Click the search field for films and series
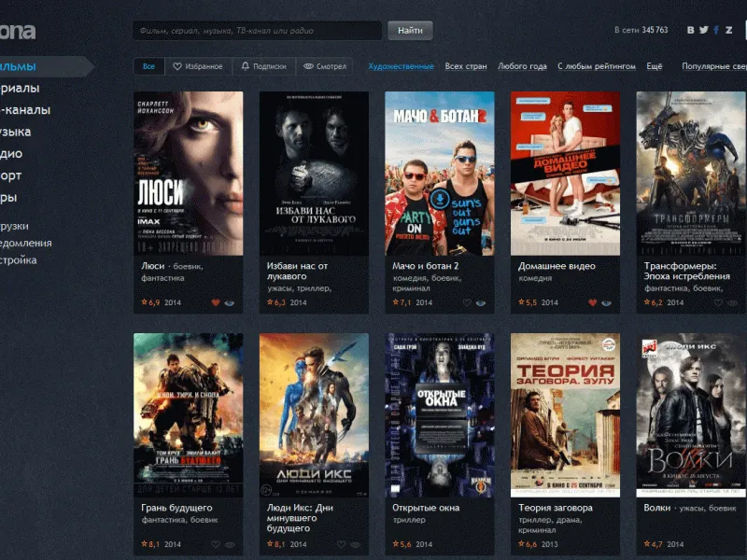This screenshot has width=747, height=560. coord(257,31)
